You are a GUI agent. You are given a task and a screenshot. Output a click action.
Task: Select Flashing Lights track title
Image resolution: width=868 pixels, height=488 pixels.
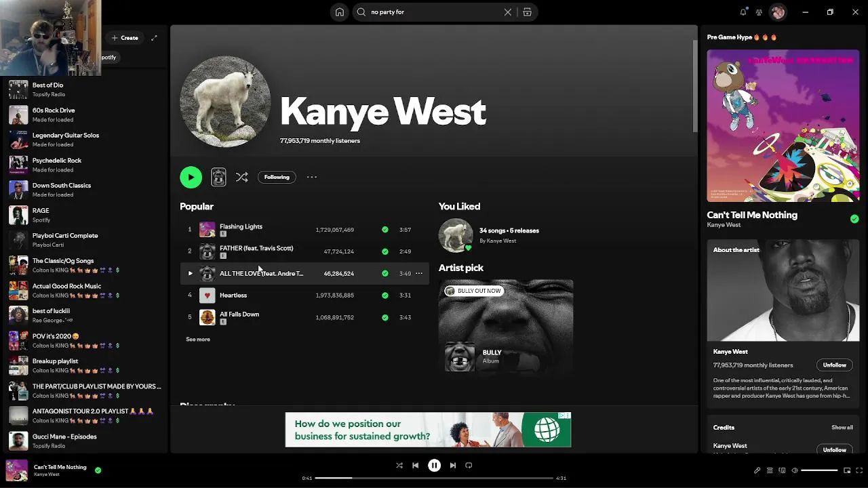(x=241, y=226)
